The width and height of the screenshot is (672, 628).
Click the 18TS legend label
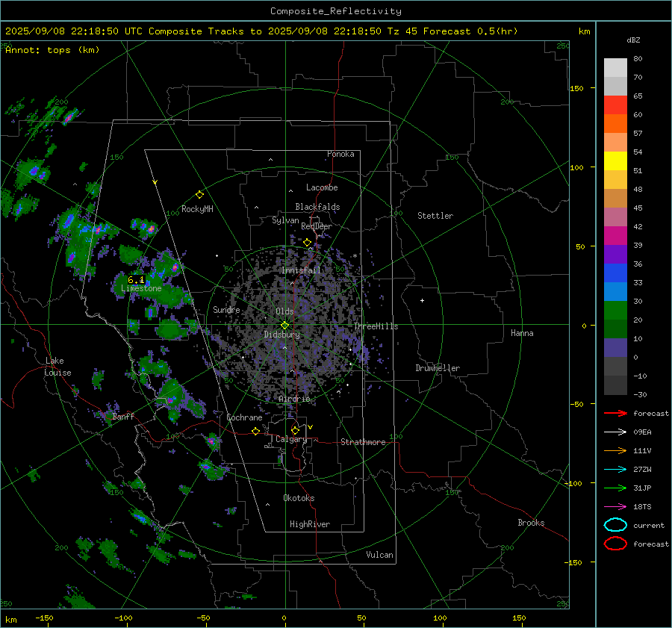click(642, 507)
